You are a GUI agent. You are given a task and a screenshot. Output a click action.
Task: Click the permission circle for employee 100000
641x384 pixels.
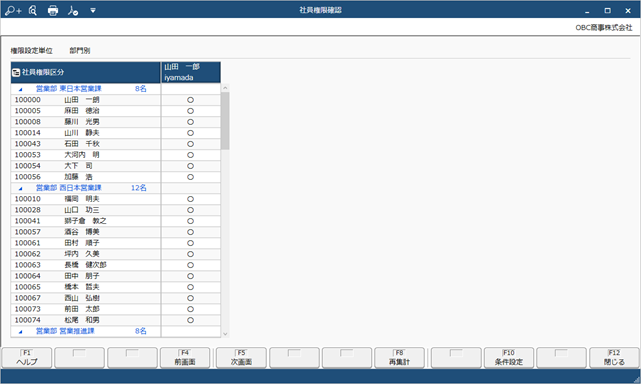(x=191, y=100)
